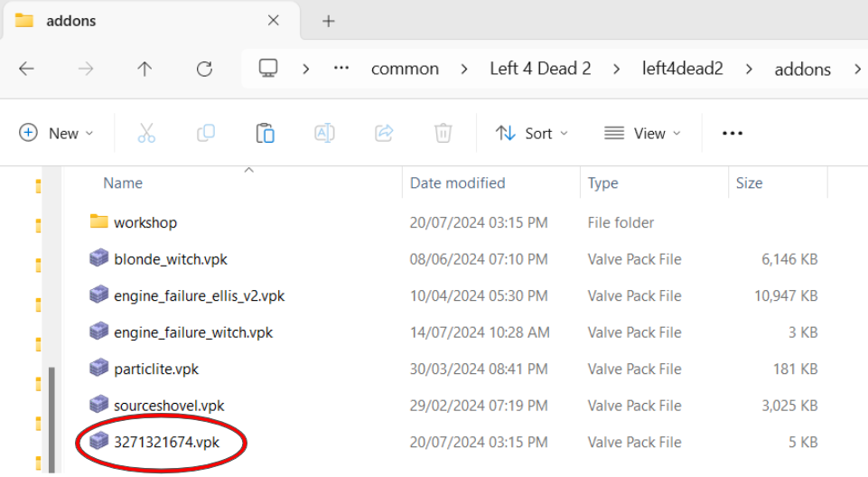
Task: Select particlite.vpk file name
Action: tap(156, 369)
